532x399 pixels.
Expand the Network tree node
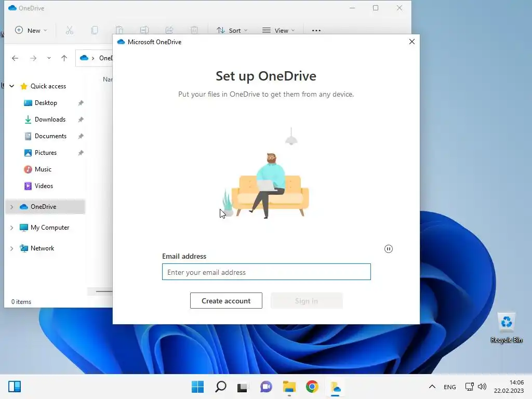11,248
